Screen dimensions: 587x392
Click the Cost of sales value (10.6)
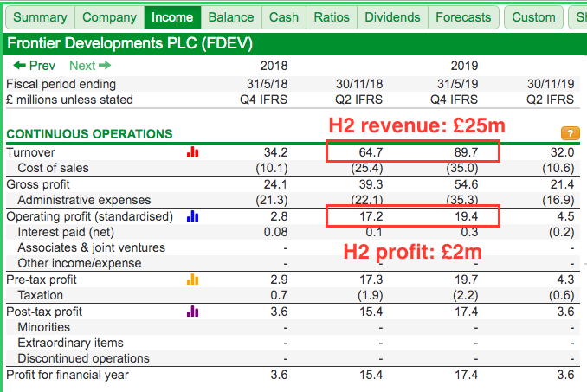coord(558,168)
